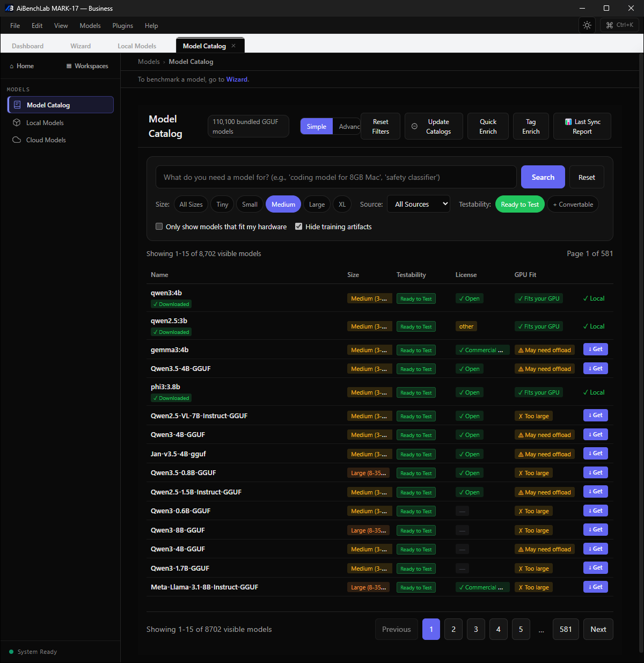Click the GPU Fit column header

[x=525, y=274]
